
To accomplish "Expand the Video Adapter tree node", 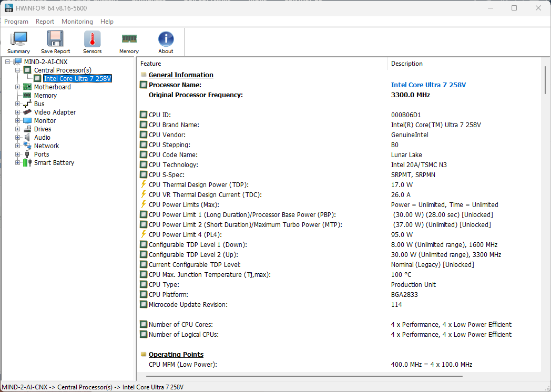I will 17,112.
